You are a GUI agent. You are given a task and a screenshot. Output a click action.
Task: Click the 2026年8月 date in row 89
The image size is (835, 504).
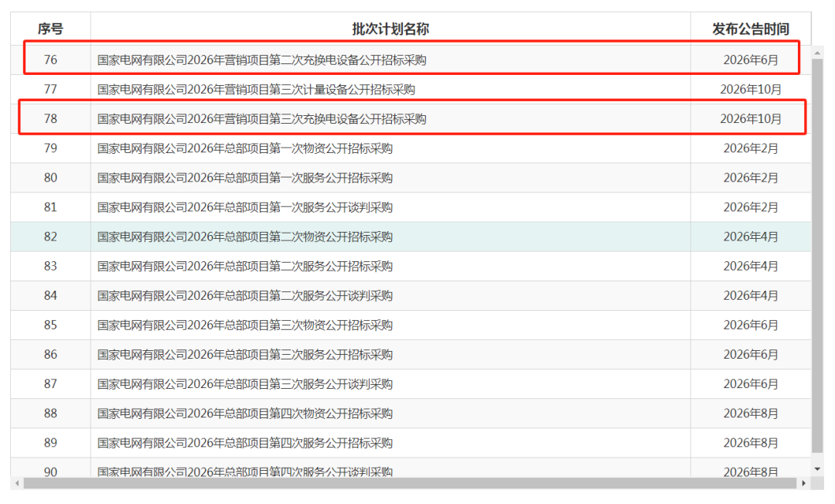750,443
